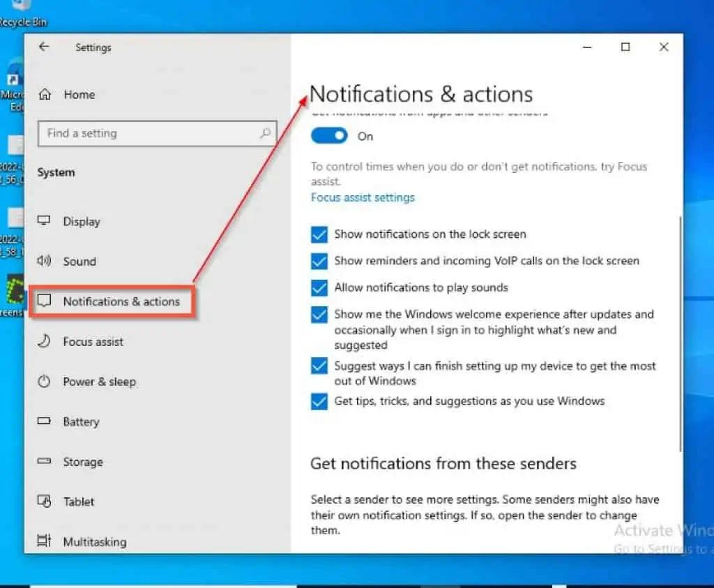
Task: Open Sound settings
Action: point(79,262)
